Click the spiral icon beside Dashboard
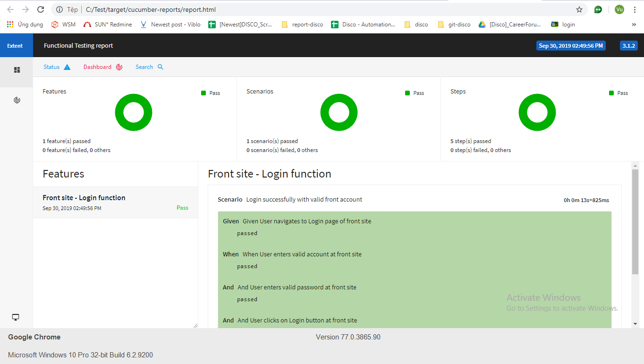This screenshot has height=364, width=644. (x=119, y=67)
